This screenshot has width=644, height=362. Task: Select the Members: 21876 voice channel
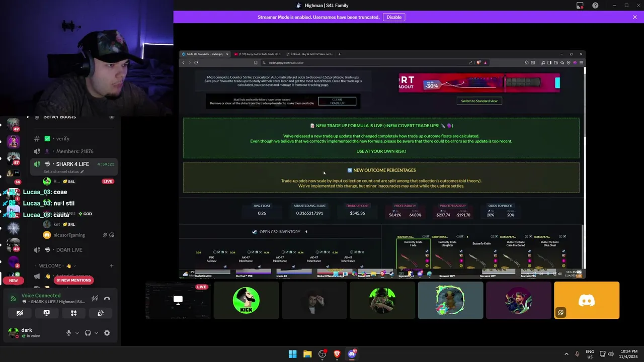(73, 151)
